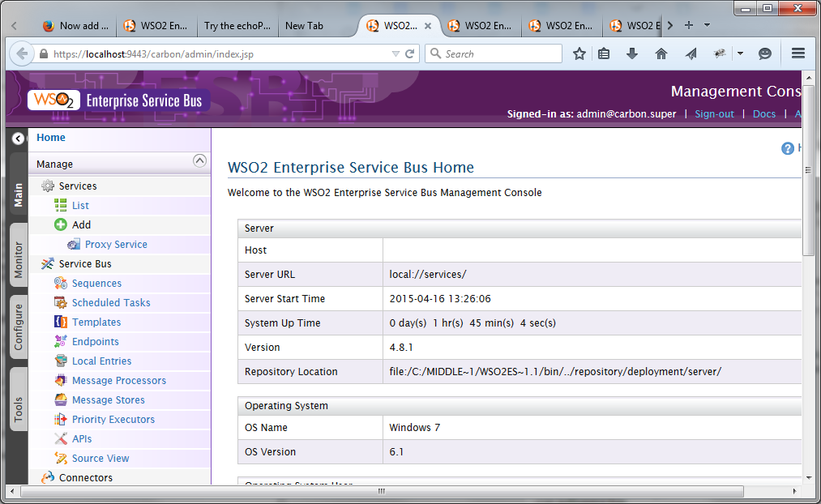Click the Services gear icon

(48, 186)
